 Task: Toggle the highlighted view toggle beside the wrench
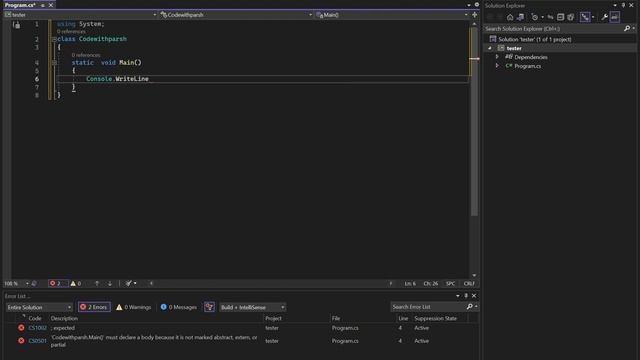615,17
